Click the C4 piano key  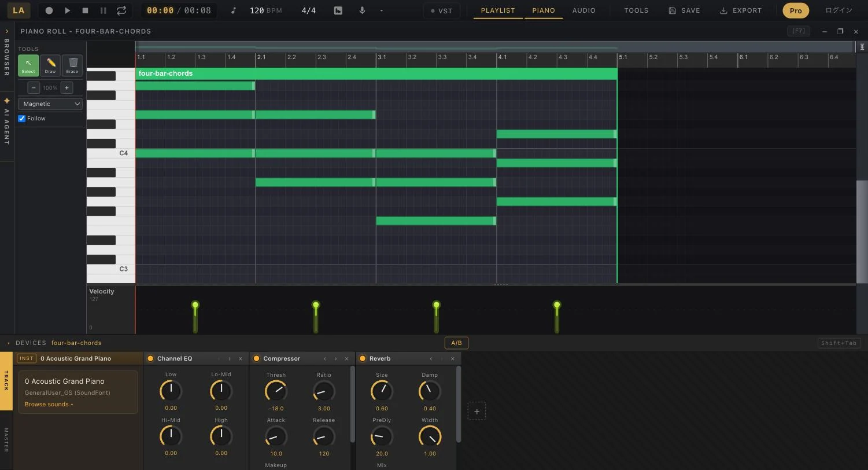click(110, 153)
